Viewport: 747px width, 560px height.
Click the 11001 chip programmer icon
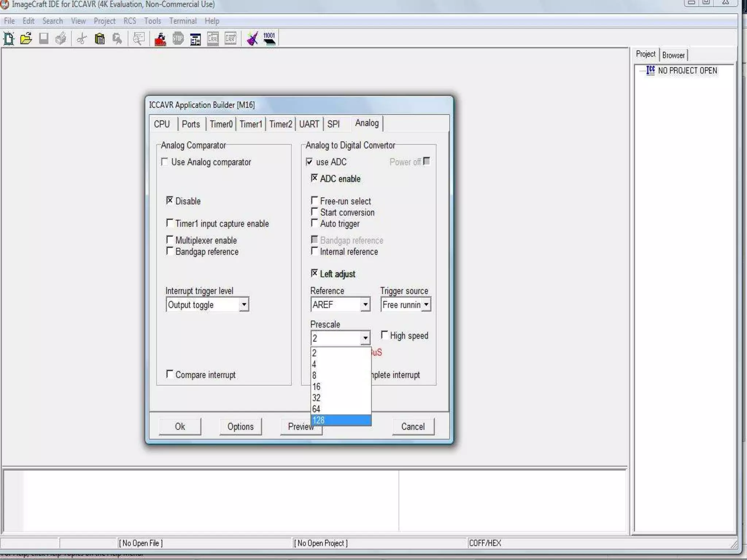point(270,38)
